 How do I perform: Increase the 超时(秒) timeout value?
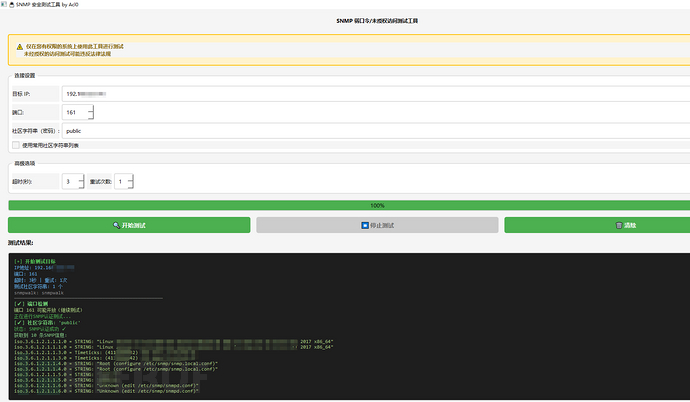(81, 177)
